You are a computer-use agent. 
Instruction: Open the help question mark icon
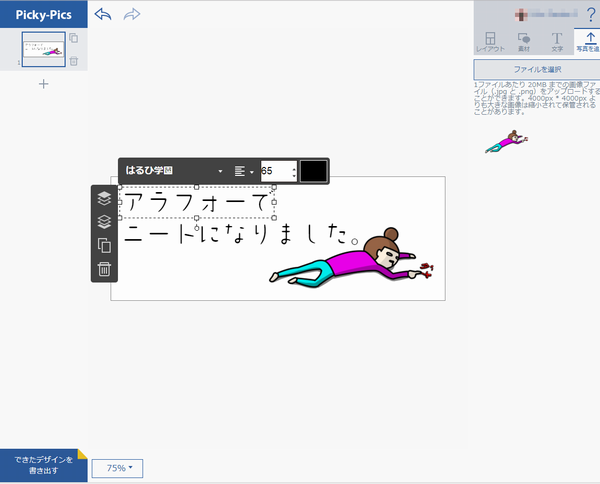click(x=591, y=15)
